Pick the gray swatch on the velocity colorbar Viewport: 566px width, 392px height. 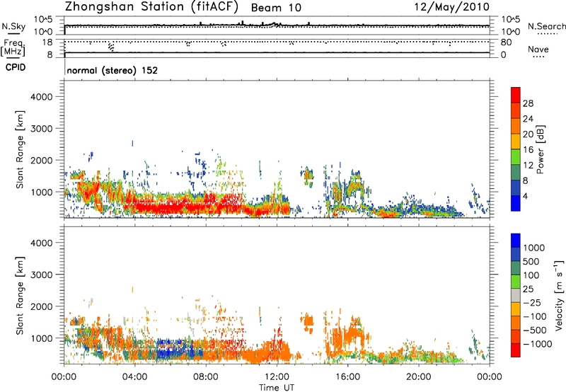point(516,296)
